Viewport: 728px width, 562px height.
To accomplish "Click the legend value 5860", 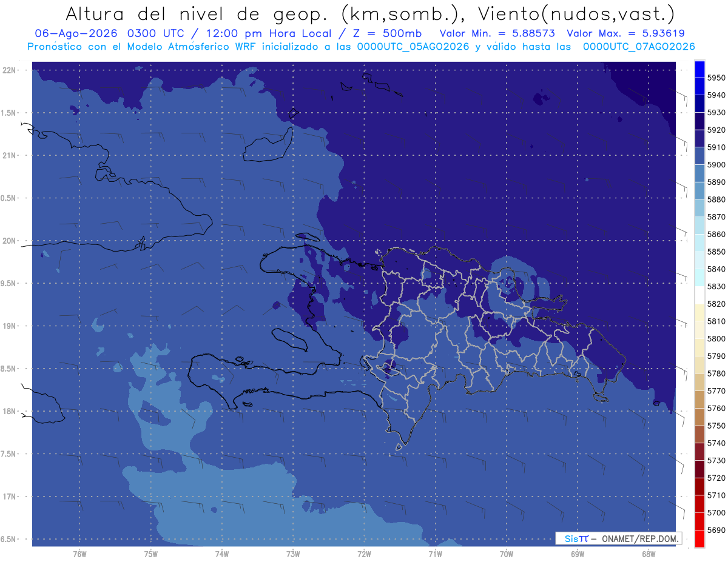I will pos(716,234).
